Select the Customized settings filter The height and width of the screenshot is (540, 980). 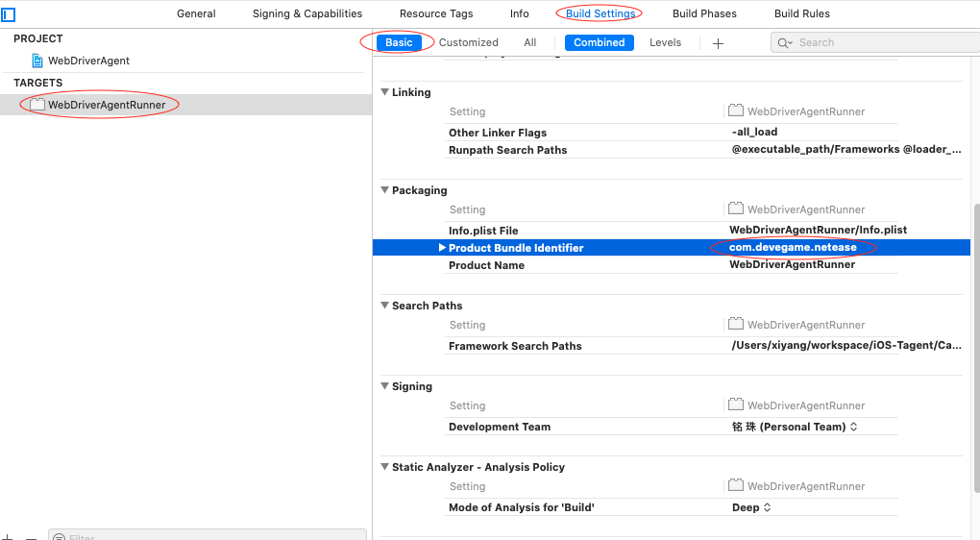[x=469, y=42]
